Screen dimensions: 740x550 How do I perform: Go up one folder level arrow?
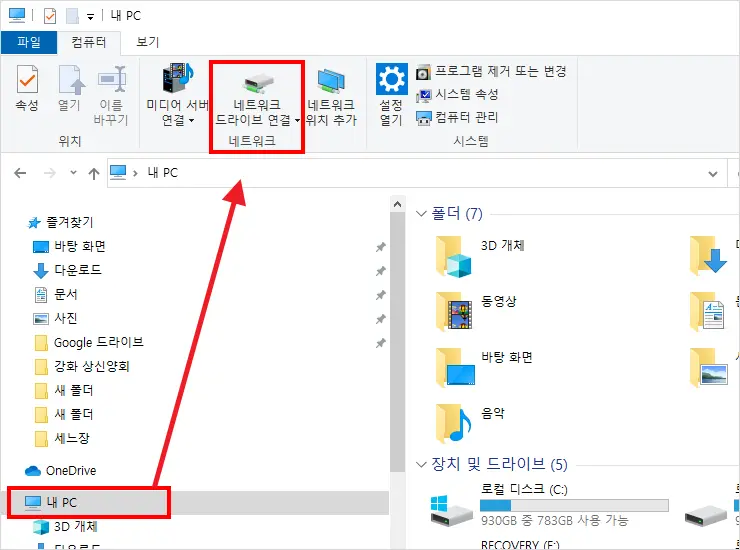click(x=94, y=174)
